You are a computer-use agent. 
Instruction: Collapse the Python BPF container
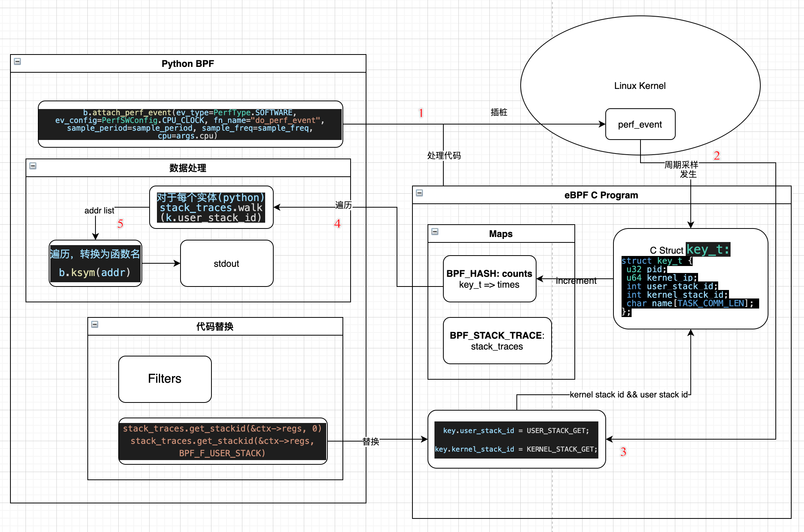click(17, 61)
